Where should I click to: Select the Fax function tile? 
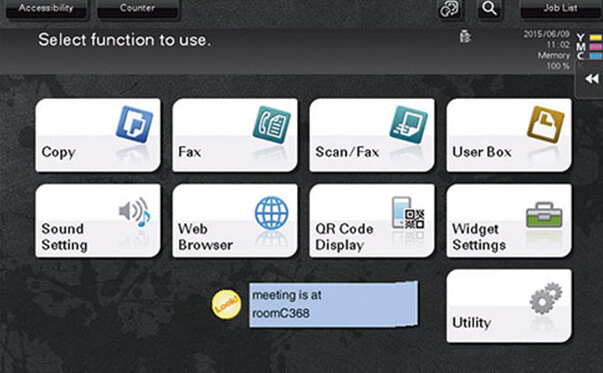coord(235,135)
